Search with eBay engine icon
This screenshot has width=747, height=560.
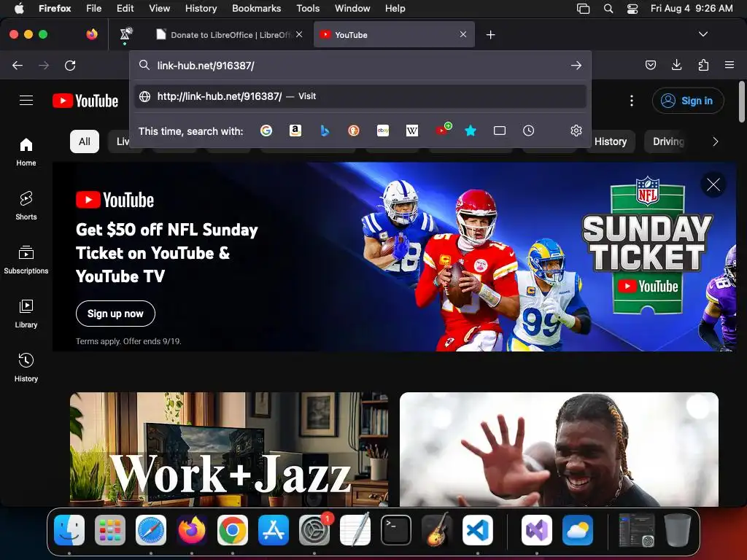coord(383,131)
